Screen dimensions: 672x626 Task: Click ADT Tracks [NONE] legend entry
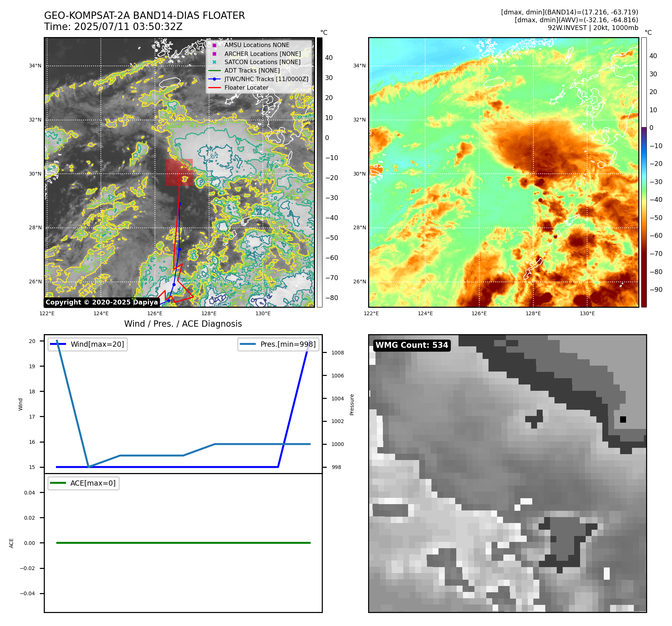point(252,70)
